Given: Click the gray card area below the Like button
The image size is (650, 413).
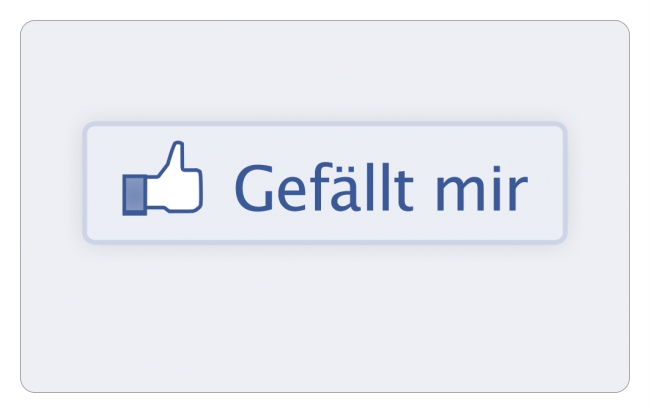Looking at the screenshot, I should (325, 318).
